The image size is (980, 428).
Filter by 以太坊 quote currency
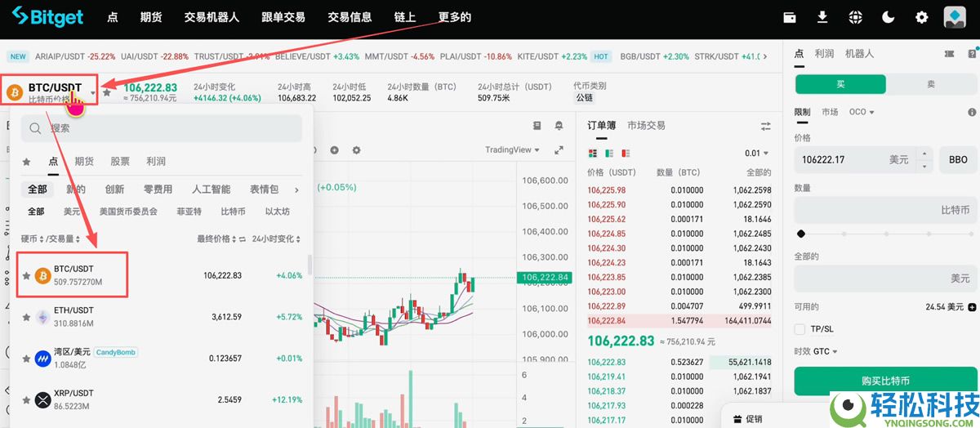278,212
